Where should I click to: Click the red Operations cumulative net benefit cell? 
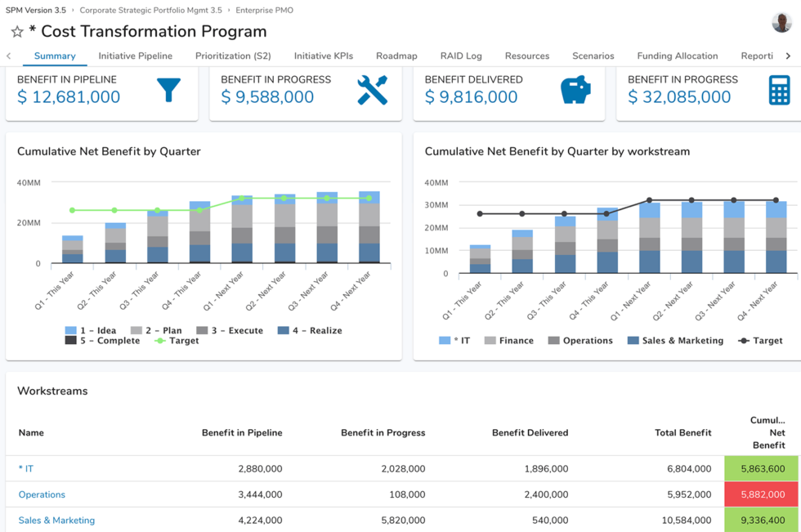point(762,494)
